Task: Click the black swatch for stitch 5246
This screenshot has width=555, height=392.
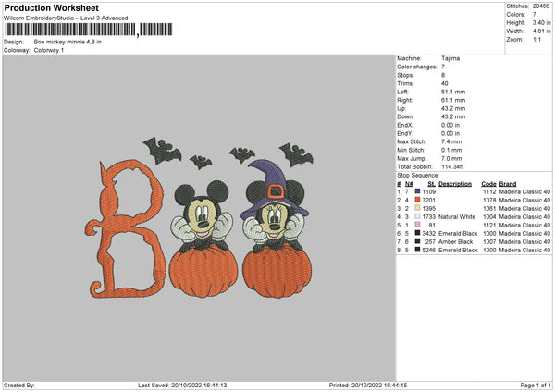Action: click(417, 250)
